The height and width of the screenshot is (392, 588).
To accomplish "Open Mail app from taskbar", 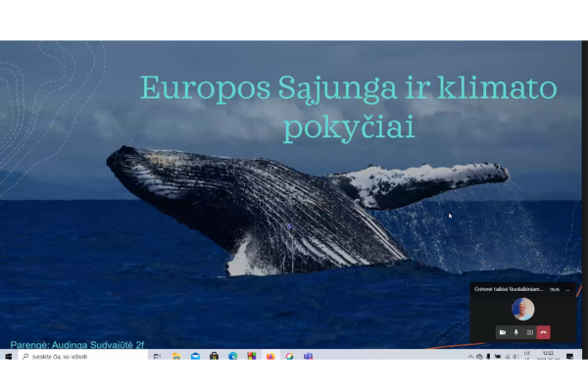I will (195, 356).
